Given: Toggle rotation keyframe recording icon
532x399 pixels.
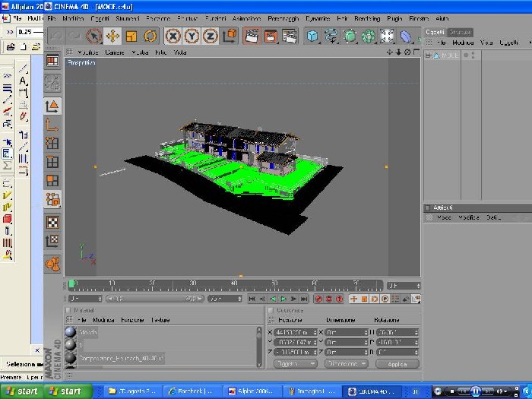Looking at the screenshot, I should click(375, 299).
